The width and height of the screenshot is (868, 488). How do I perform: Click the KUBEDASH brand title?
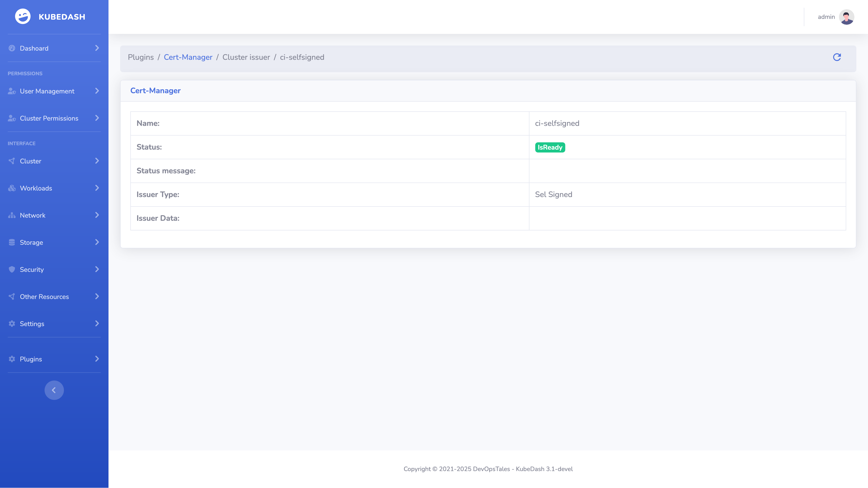(x=62, y=17)
